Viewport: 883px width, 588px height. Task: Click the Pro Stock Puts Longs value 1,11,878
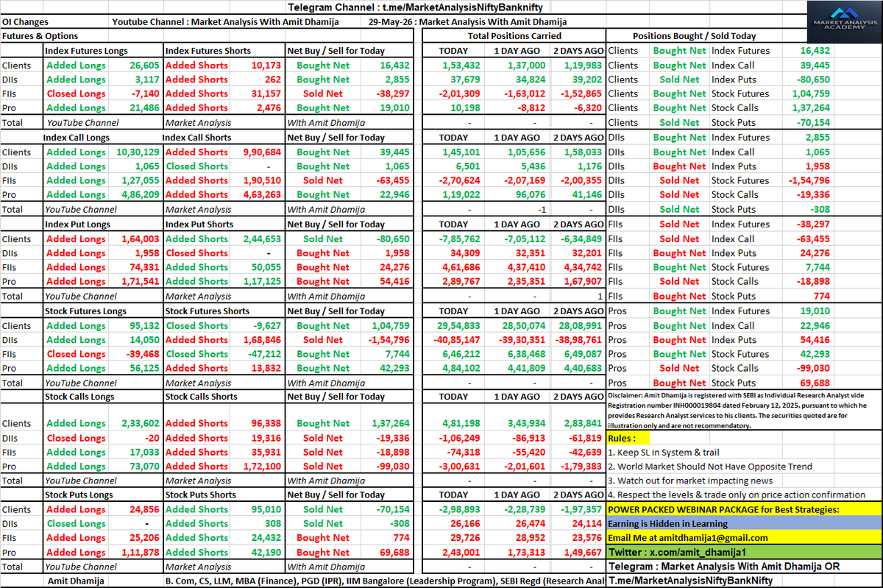click(x=139, y=553)
